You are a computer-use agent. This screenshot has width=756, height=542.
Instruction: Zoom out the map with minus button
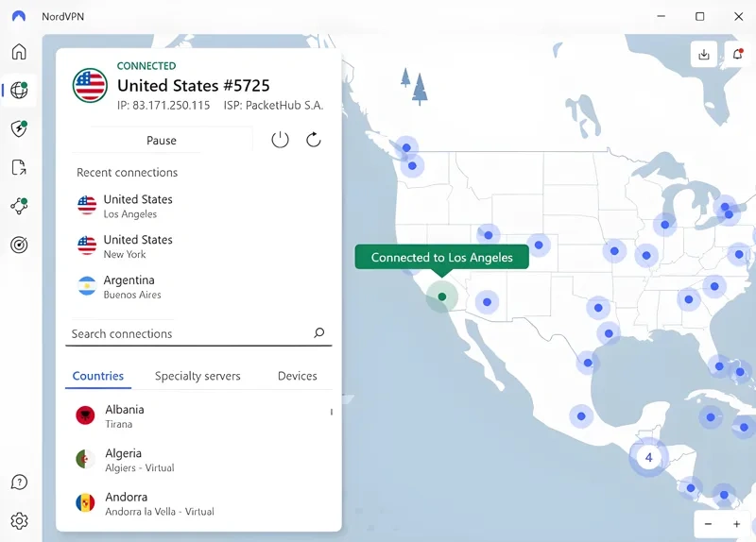(x=708, y=524)
